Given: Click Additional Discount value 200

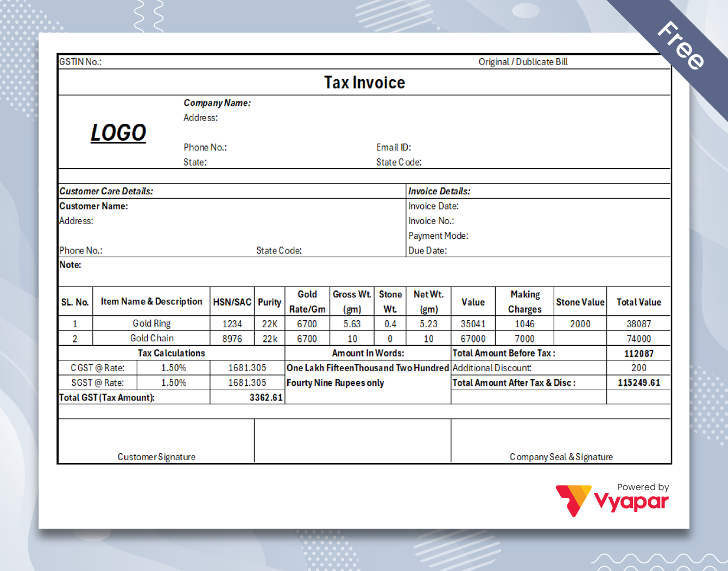Looking at the screenshot, I should coord(639,368).
